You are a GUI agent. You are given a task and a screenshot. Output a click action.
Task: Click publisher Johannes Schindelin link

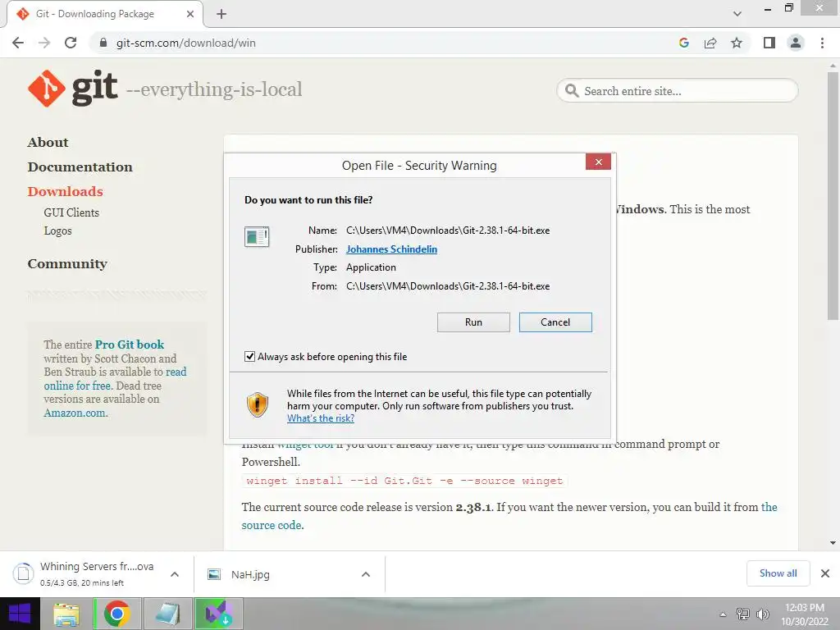[391, 249]
